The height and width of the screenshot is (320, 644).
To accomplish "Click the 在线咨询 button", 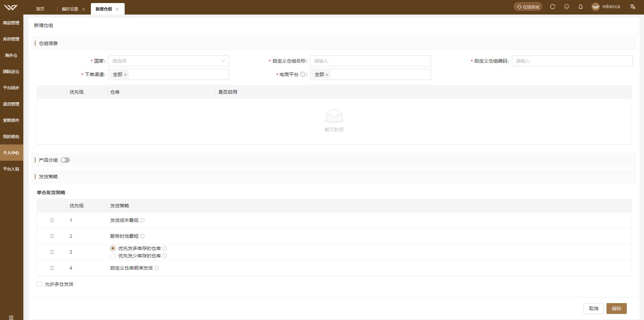I will coord(528,7).
